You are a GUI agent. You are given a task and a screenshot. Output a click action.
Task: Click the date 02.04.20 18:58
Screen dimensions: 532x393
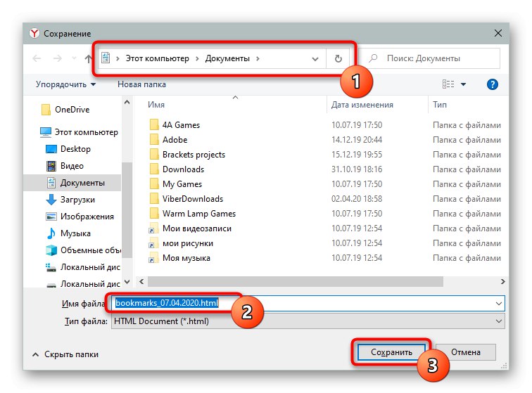coord(357,199)
